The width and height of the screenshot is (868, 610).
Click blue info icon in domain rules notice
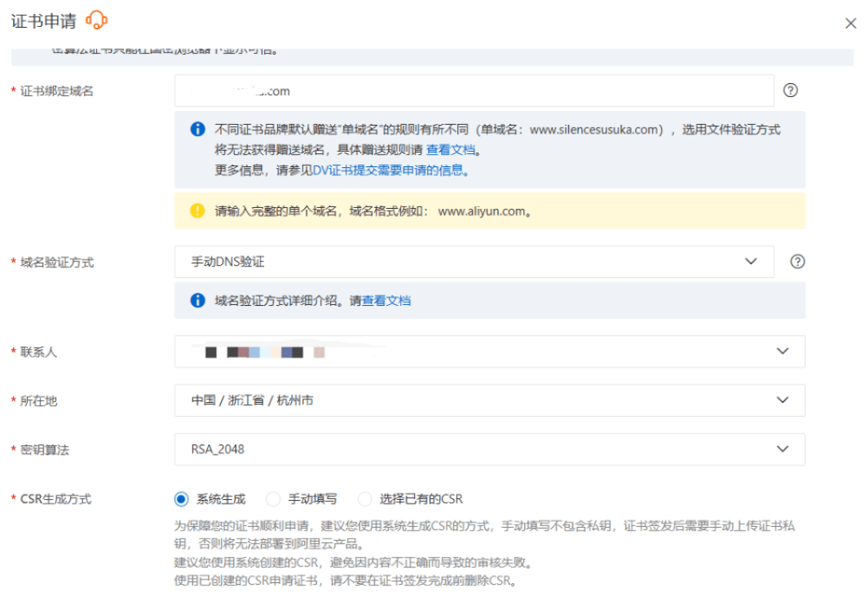(x=197, y=130)
